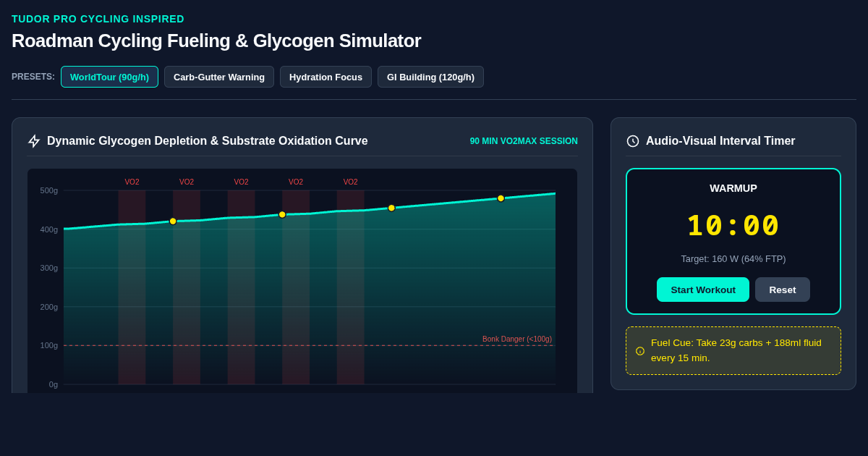Click the info icon in the Fuel Cue box
Image resolution: width=868 pixels, height=456 pixels.
pyautogui.click(x=640, y=351)
